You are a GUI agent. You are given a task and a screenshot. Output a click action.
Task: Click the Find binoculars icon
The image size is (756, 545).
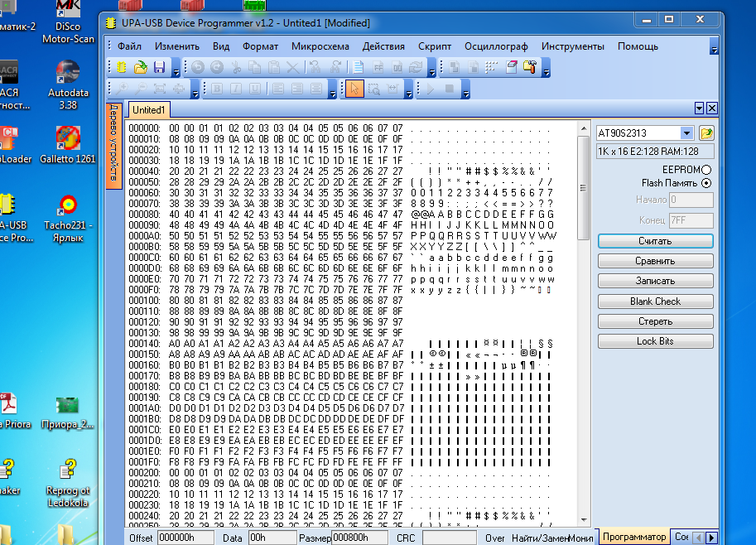coord(315,68)
